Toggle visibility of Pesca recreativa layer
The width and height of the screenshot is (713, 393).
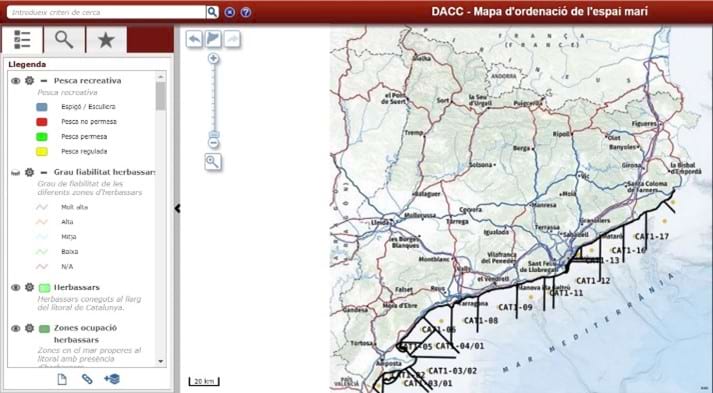[x=16, y=81]
